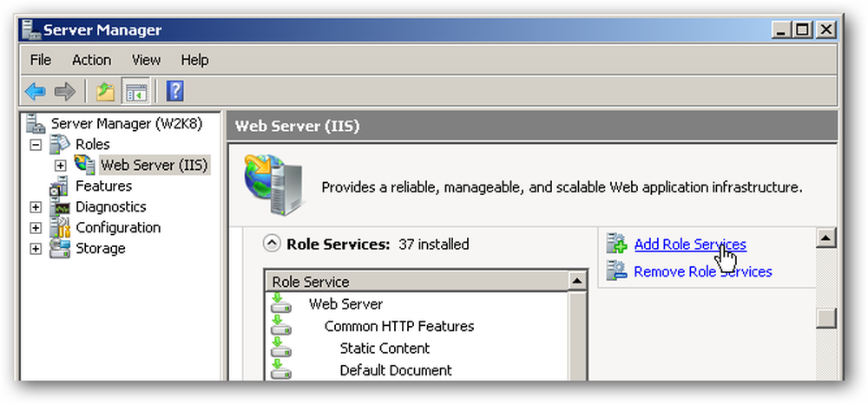Click the details pane scrollbar thumb

826,318
